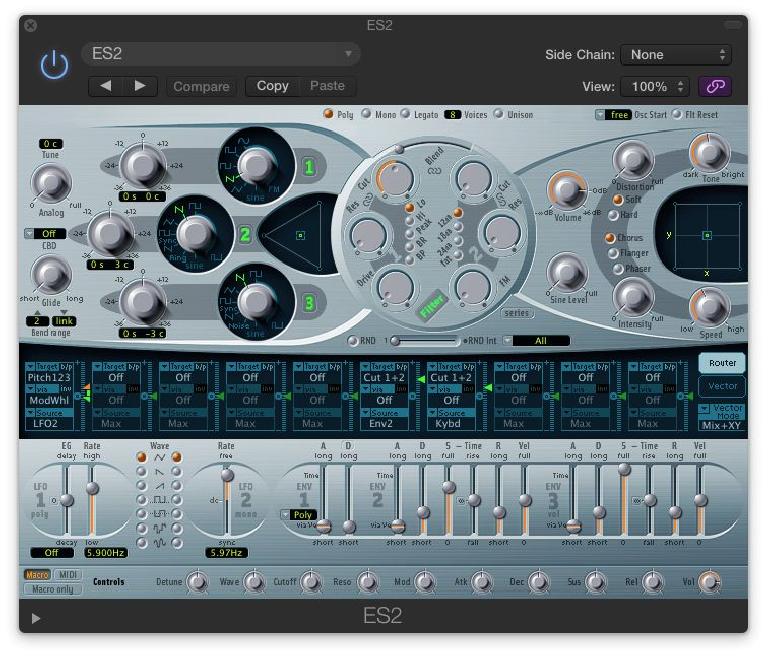Toggle the ES2 plugin power button
The image size is (768, 657).
(x=54, y=64)
